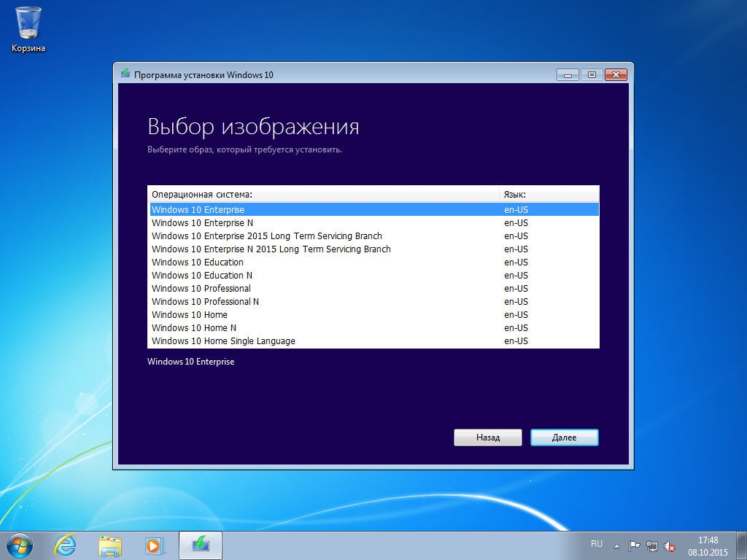Click en-US in the Windows 10 Education row

tap(516, 262)
